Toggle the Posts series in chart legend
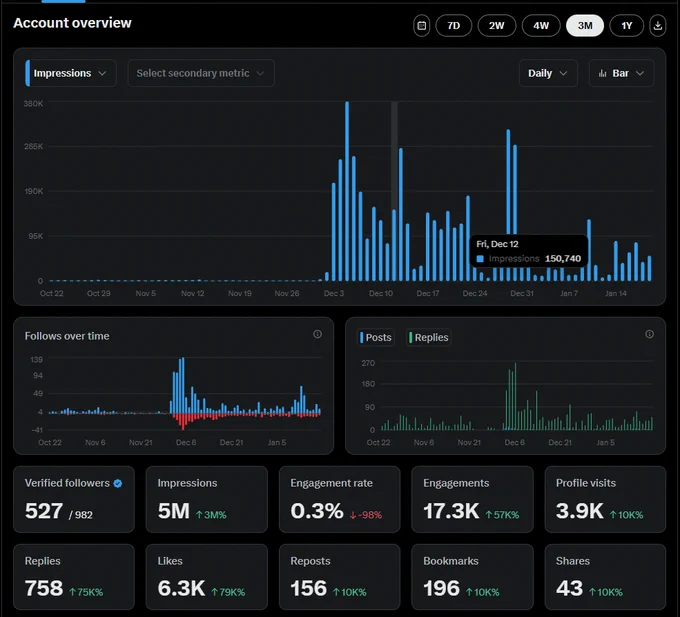680x617 pixels. click(x=376, y=337)
